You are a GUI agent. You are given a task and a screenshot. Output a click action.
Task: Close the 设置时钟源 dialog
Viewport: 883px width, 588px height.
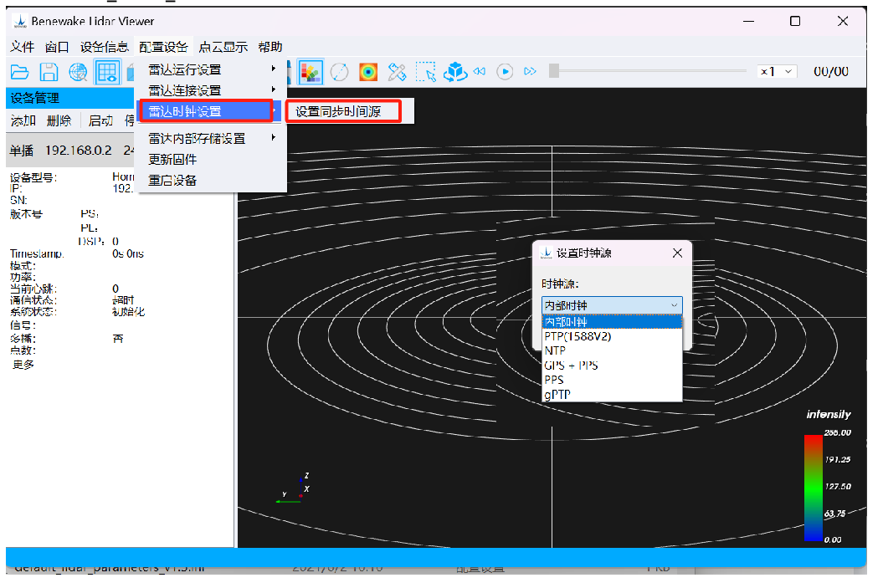pos(677,253)
